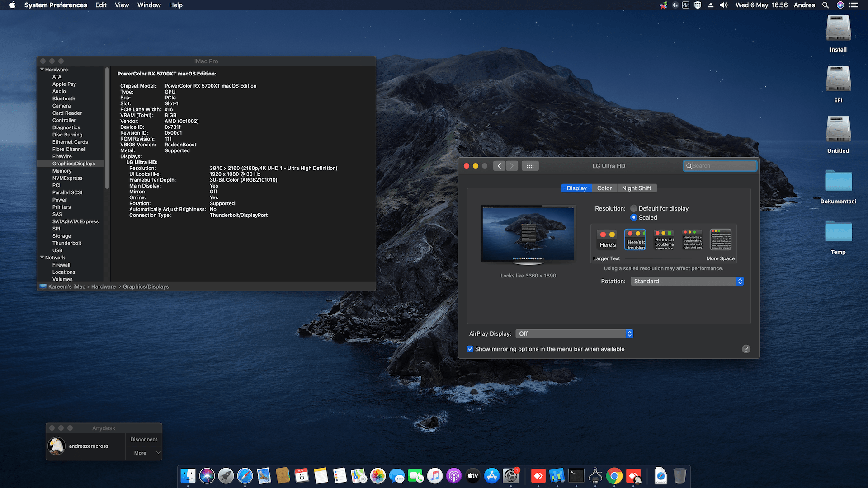Open App Store in the Dock

click(x=492, y=476)
